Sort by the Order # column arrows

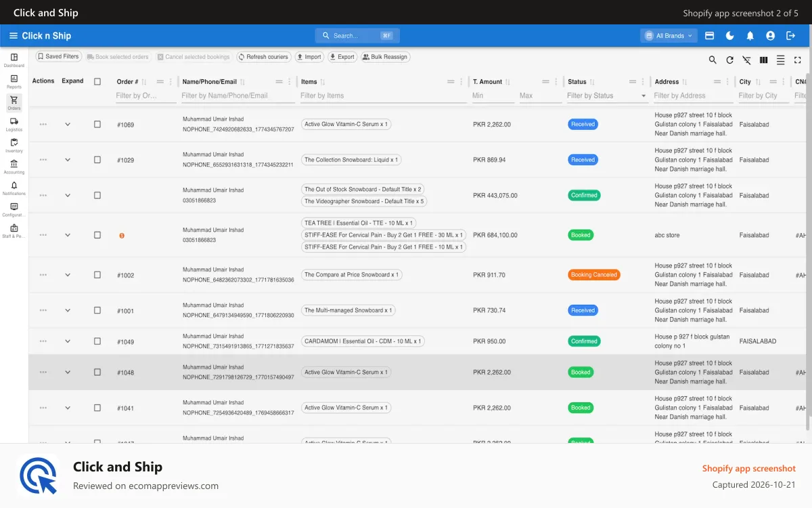pos(143,82)
